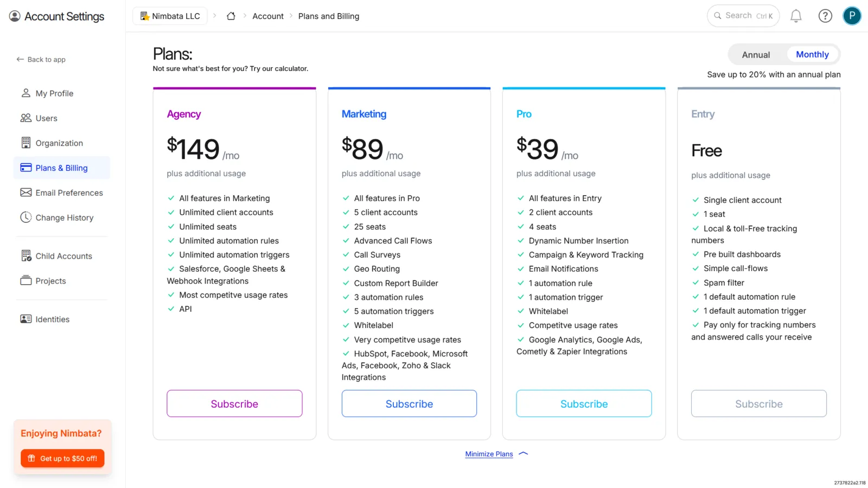
Task: Open the Identities menu item
Action: 61,319
